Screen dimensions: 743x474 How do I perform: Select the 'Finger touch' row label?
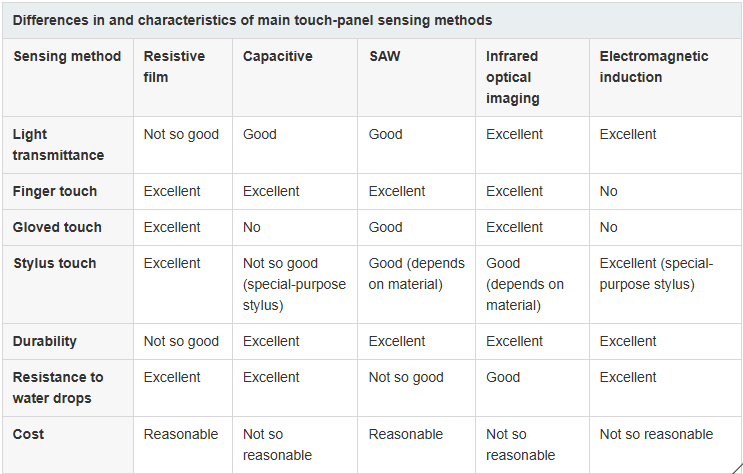point(55,191)
